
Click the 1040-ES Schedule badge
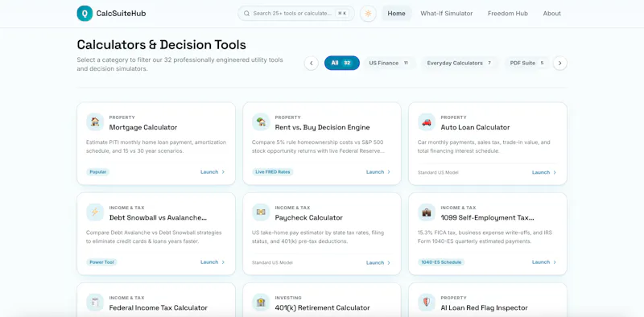click(x=441, y=262)
